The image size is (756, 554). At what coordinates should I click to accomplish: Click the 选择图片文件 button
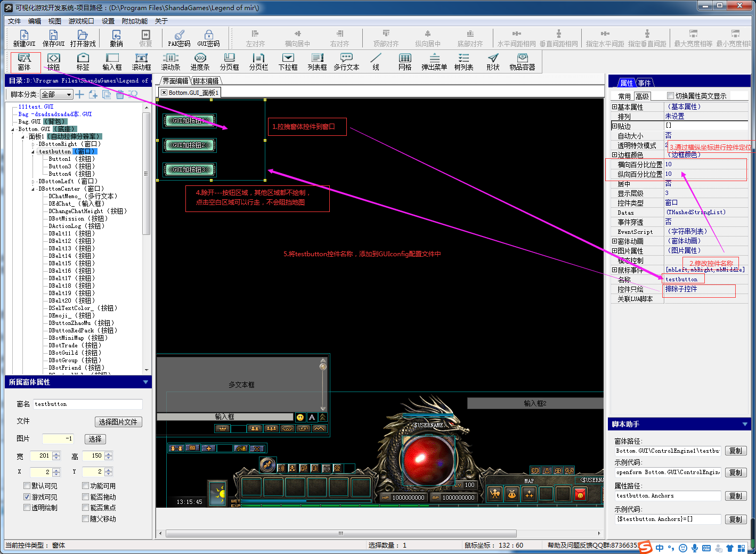pyautogui.click(x=118, y=422)
